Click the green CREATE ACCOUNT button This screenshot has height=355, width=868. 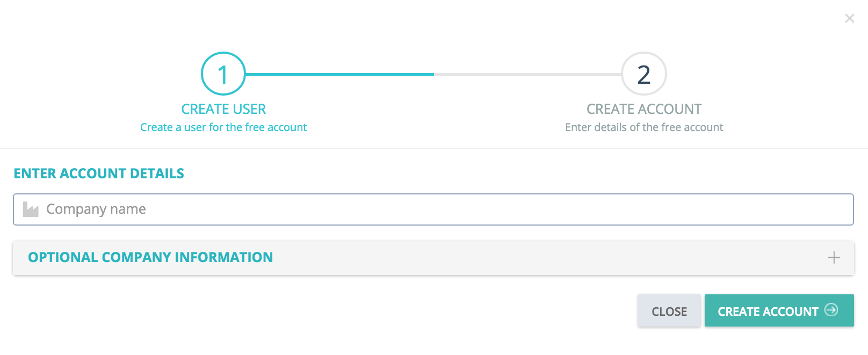(x=779, y=310)
